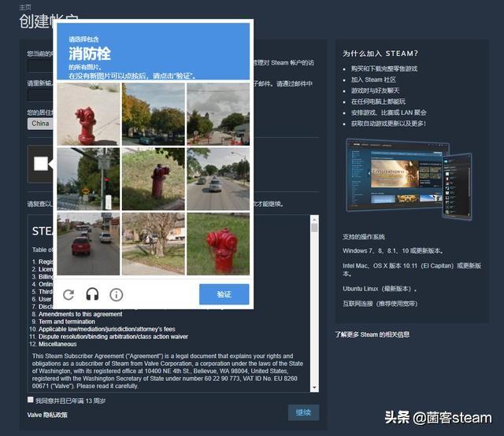Viewport: 504px width, 436px height.
Task: Select middle-left tile with traffic light and signs
Action: point(88,179)
